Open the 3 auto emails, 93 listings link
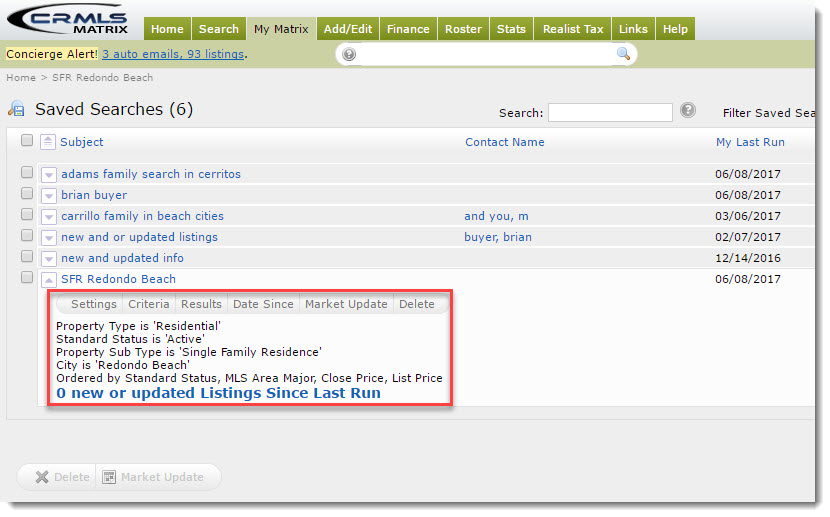Viewport: 830px width, 517px height. click(x=173, y=54)
